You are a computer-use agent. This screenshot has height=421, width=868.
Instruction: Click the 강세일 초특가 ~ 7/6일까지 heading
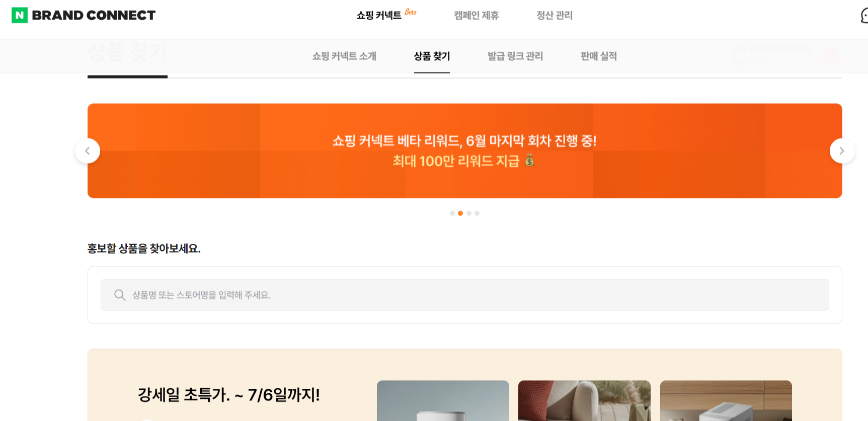(x=229, y=394)
